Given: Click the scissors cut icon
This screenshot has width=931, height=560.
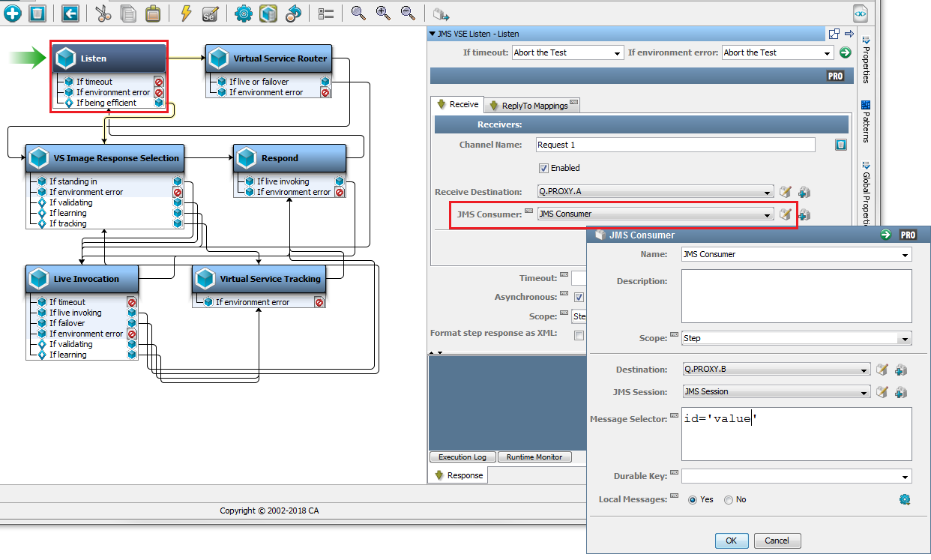Looking at the screenshot, I should click(103, 13).
